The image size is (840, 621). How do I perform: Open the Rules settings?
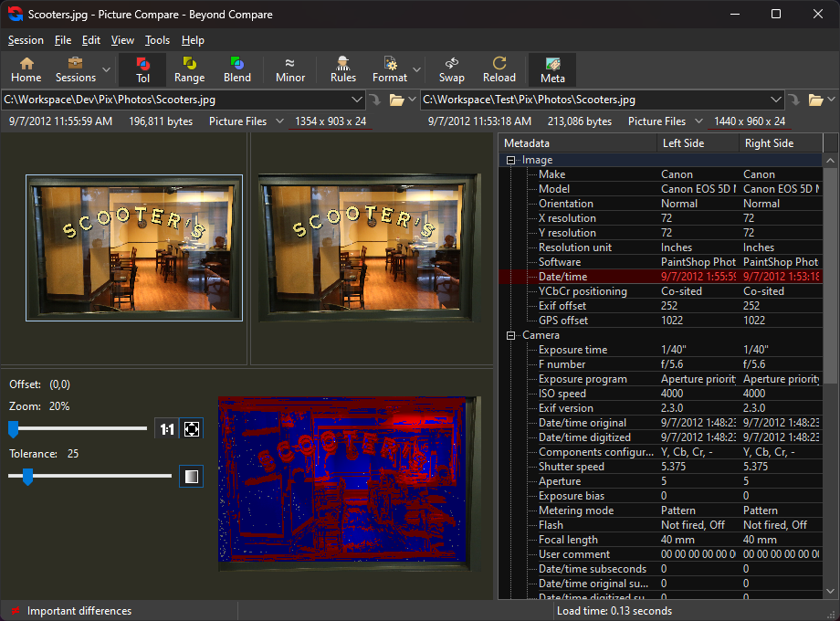(x=343, y=69)
